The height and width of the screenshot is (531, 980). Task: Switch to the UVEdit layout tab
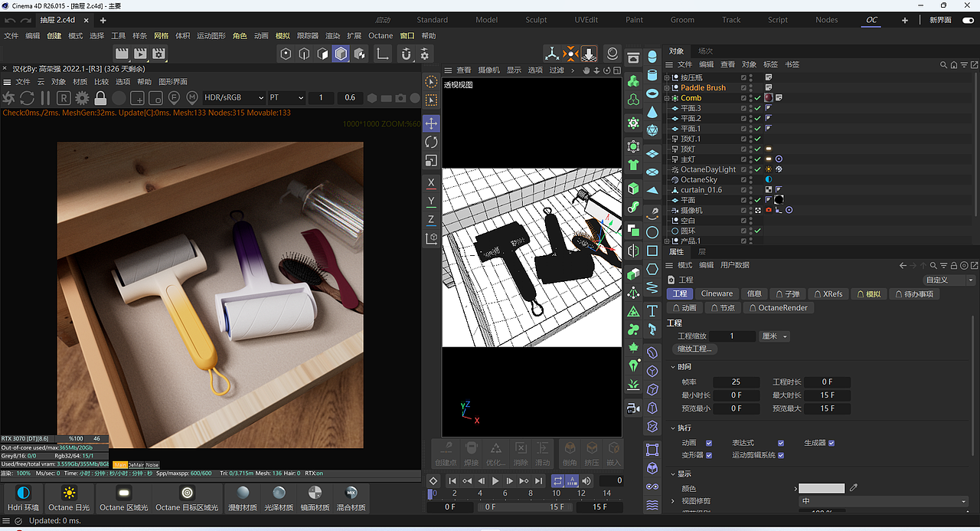tap(586, 20)
